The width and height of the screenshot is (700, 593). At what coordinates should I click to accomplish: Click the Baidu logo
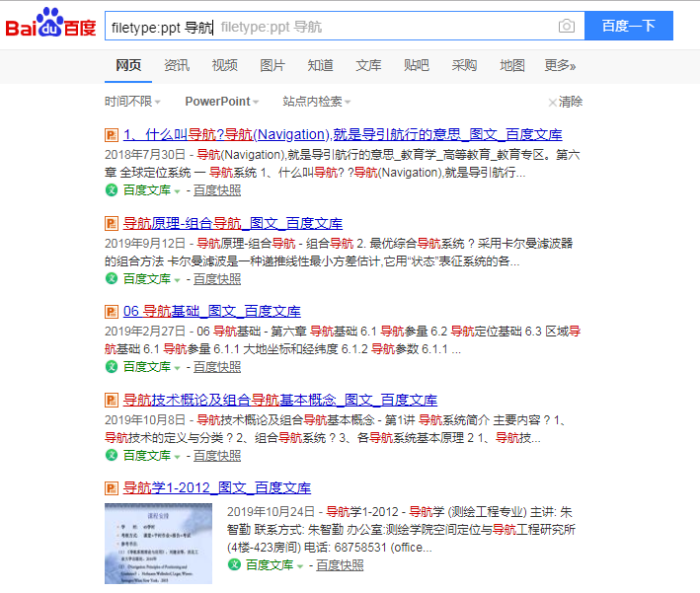50,26
